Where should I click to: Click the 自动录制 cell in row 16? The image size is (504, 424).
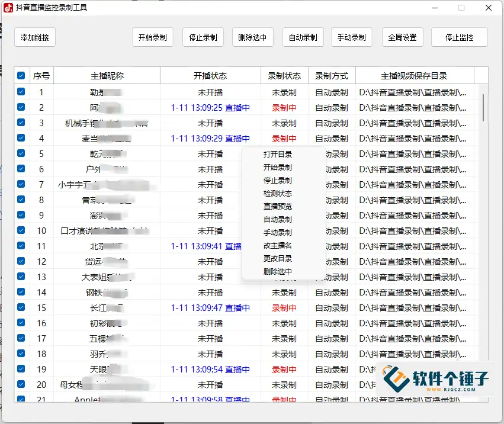(x=332, y=323)
